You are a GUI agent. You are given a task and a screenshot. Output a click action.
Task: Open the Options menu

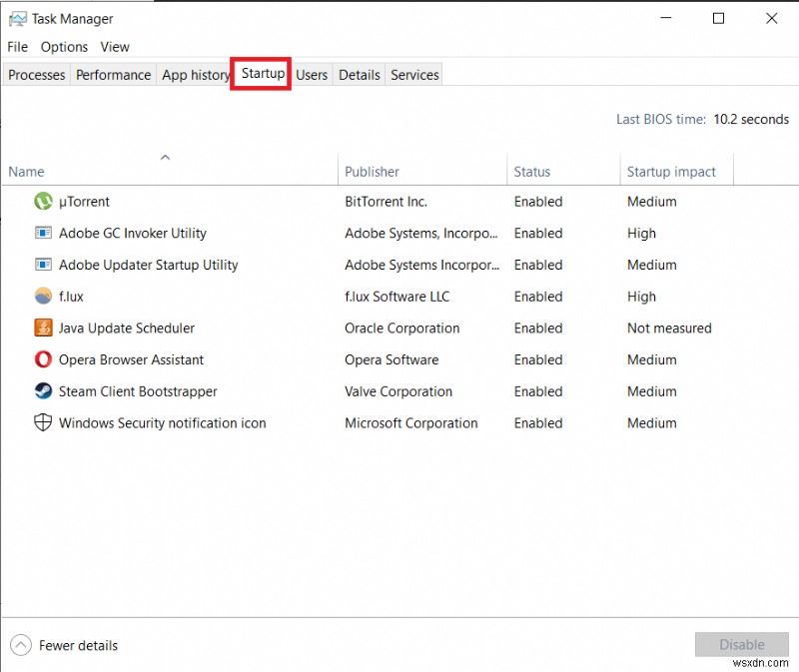(x=64, y=46)
